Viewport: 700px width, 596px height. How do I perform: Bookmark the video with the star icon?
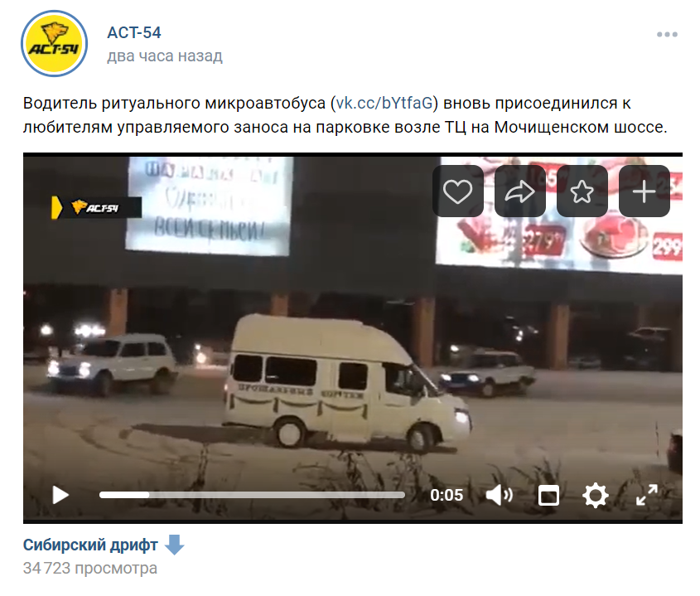pos(582,191)
